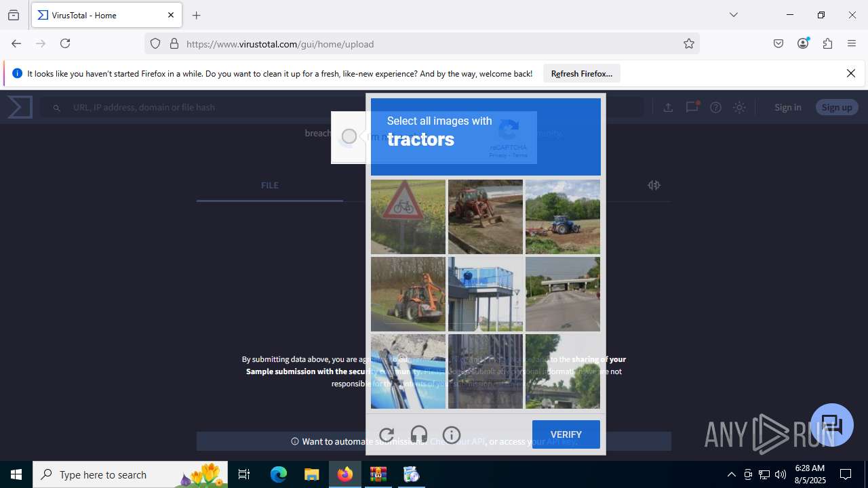The width and height of the screenshot is (868, 488).
Task: Open the VirusTotal upload icon
Action: tap(668, 107)
